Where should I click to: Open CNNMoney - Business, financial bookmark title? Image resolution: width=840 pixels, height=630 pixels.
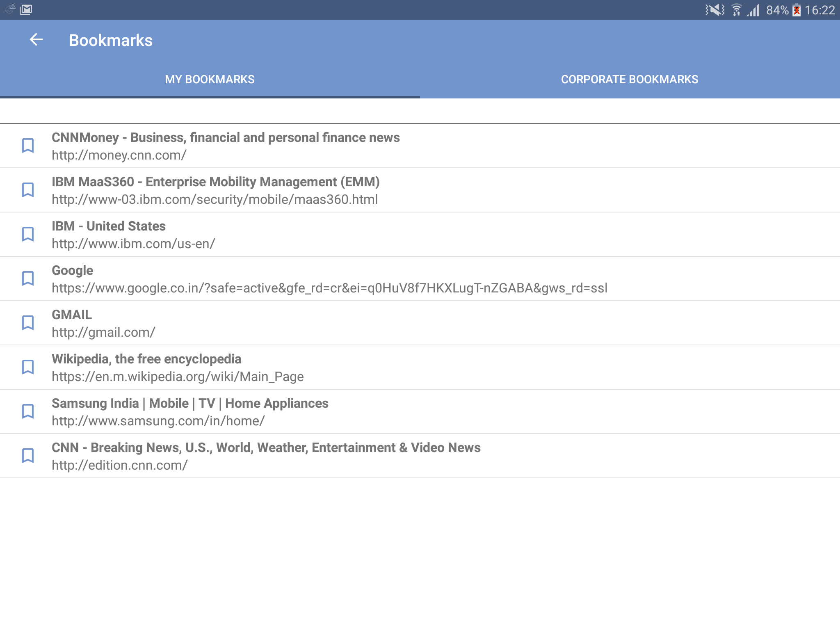click(x=226, y=137)
